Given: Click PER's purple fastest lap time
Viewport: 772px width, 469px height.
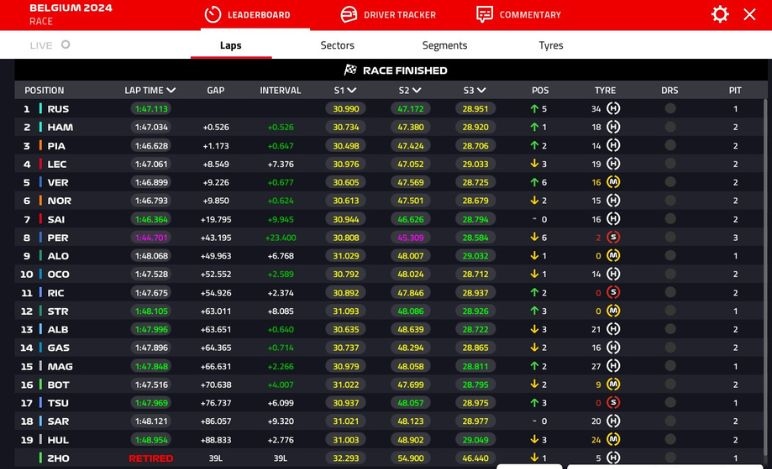Looking at the screenshot, I should [150, 238].
